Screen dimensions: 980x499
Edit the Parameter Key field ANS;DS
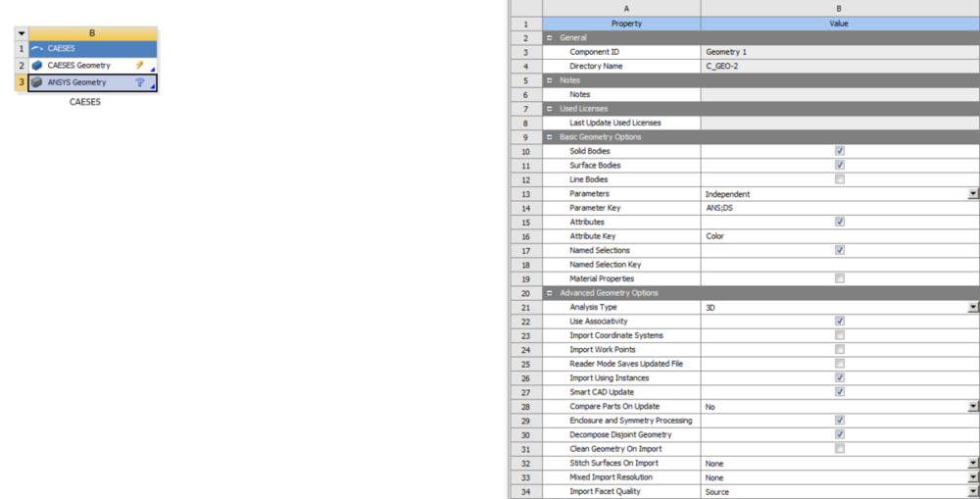[x=840, y=208]
